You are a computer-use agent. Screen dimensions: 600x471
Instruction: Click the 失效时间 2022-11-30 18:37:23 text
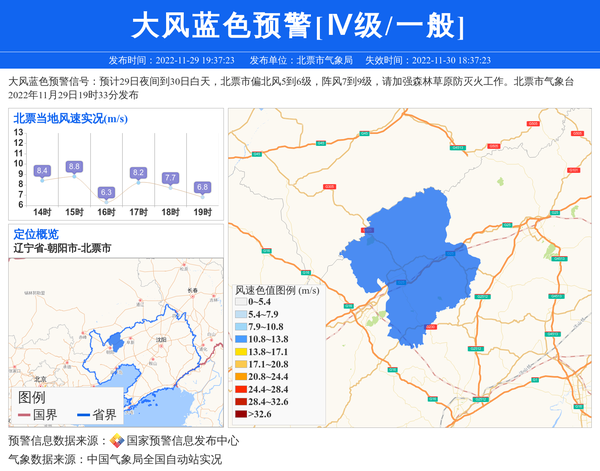click(x=428, y=60)
